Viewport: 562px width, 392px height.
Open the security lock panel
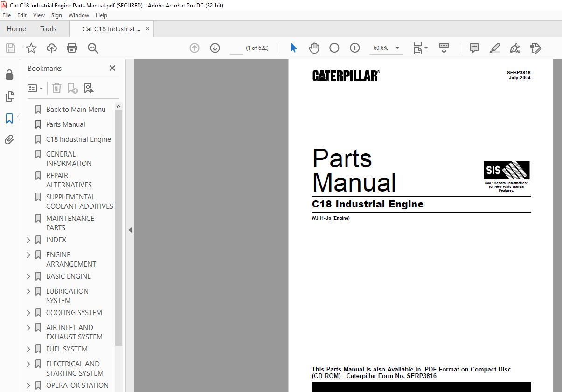point(9,75)
